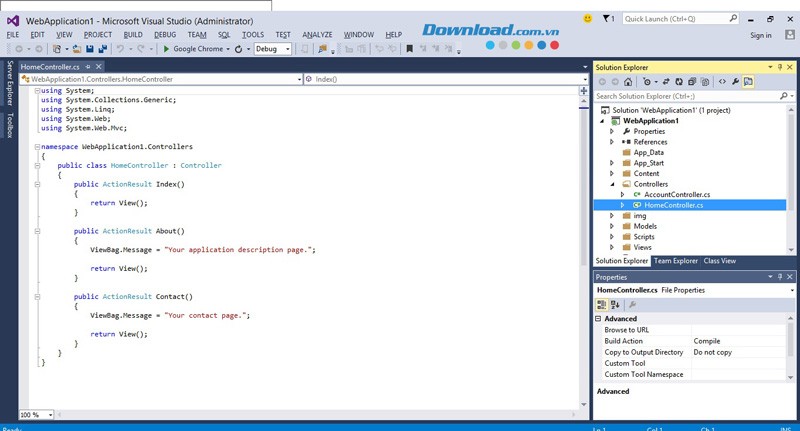
Task: Toggle the Preview Selected Items icon
Action: click(x=748, y=82)
